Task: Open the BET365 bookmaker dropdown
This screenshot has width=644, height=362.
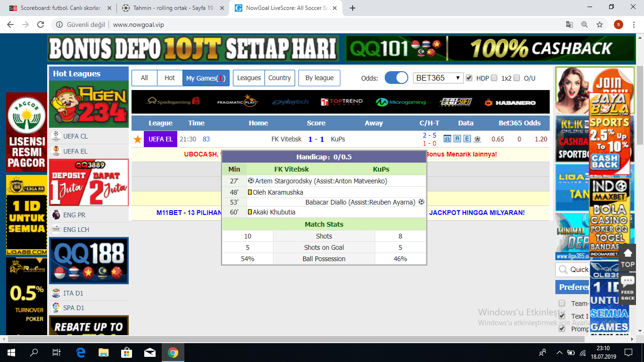Action: tap(438, 78)
